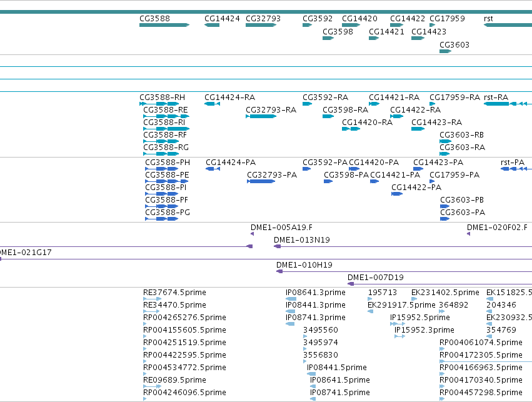
Task: Select the CG3588-RF transcript label
Action: pyautogui.click(x=165, y=135)
